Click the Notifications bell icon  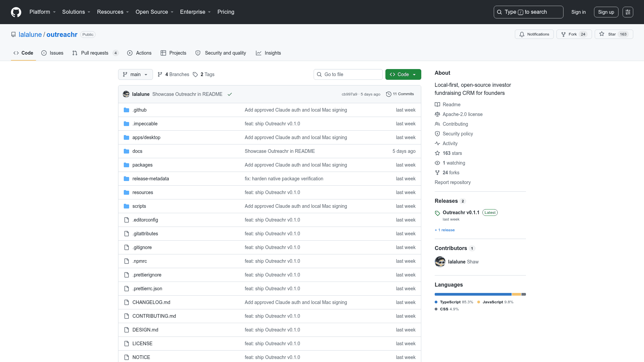point(522,34)
